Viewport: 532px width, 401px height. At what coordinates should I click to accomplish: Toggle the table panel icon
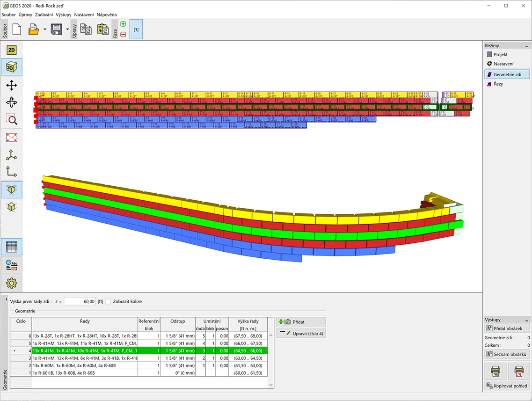[12, 247]
